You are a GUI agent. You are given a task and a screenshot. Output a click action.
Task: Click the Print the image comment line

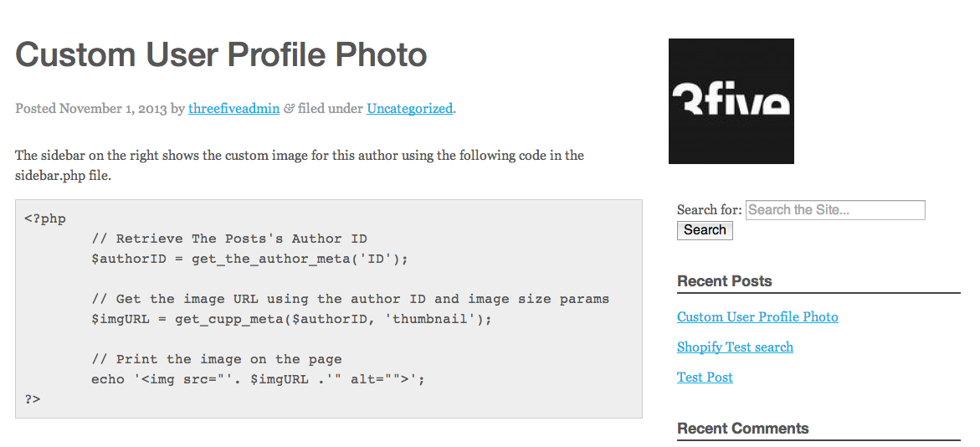pos(216,360)
